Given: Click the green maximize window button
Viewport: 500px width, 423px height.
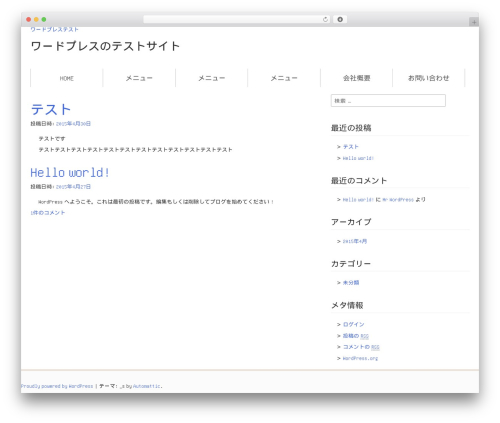Looking at the screenshot, I should coord(44,19).
